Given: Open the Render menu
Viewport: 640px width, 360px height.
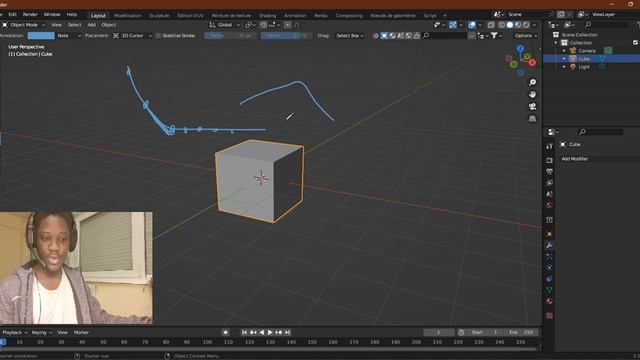Looking at the screenshot, I should pyautogui.click(x=30, y=14).
